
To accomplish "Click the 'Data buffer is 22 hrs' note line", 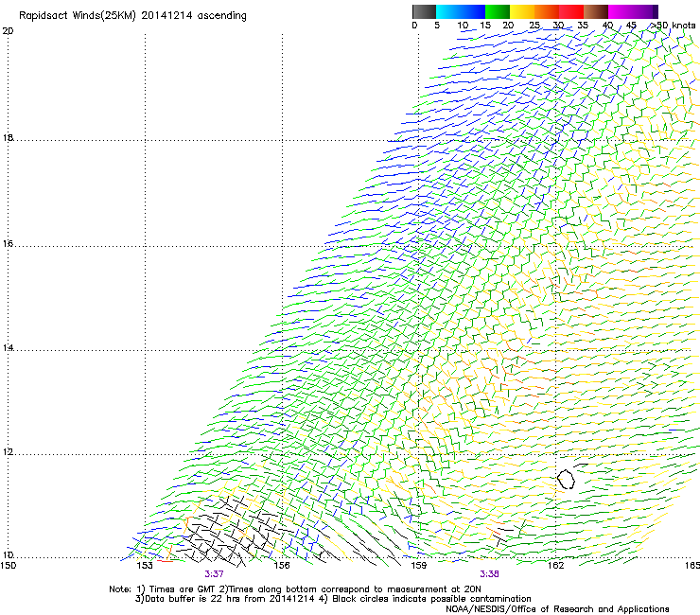I will pos(333,599).
